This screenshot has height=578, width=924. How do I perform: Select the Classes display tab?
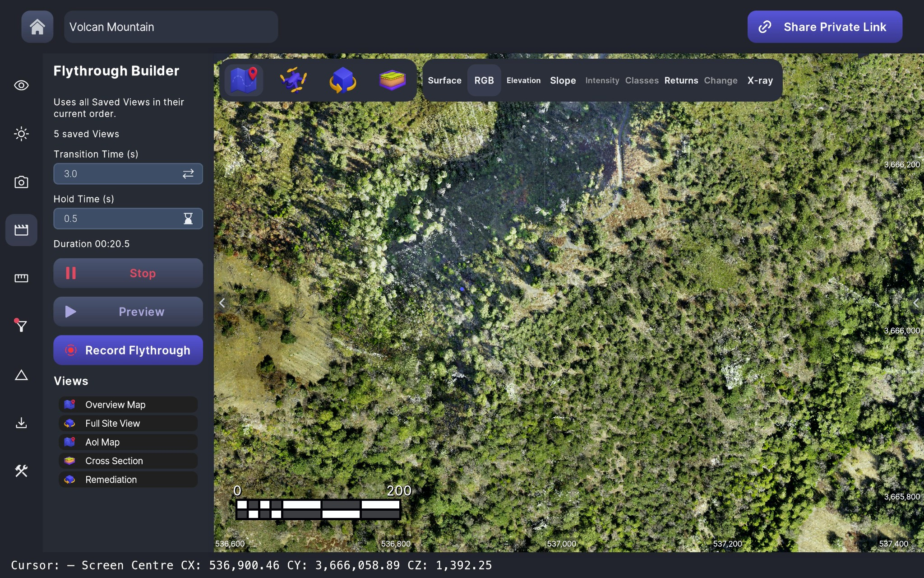(x=642, y=80)
